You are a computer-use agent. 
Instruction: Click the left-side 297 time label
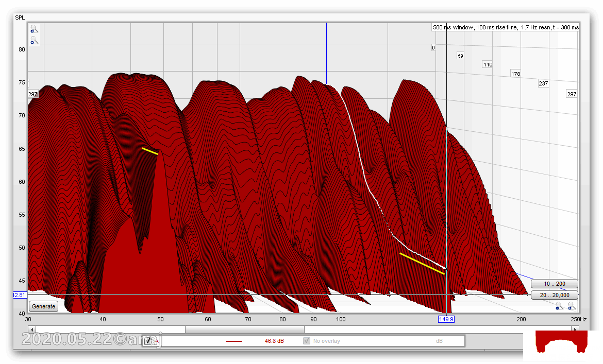tap(32, 94)
